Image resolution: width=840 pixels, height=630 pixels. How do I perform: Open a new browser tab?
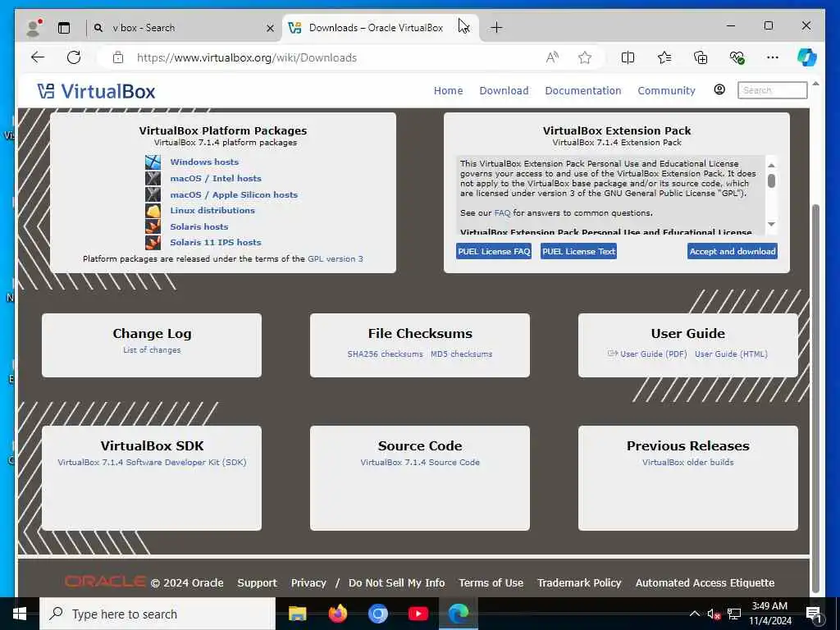click(x=496, y=27)
